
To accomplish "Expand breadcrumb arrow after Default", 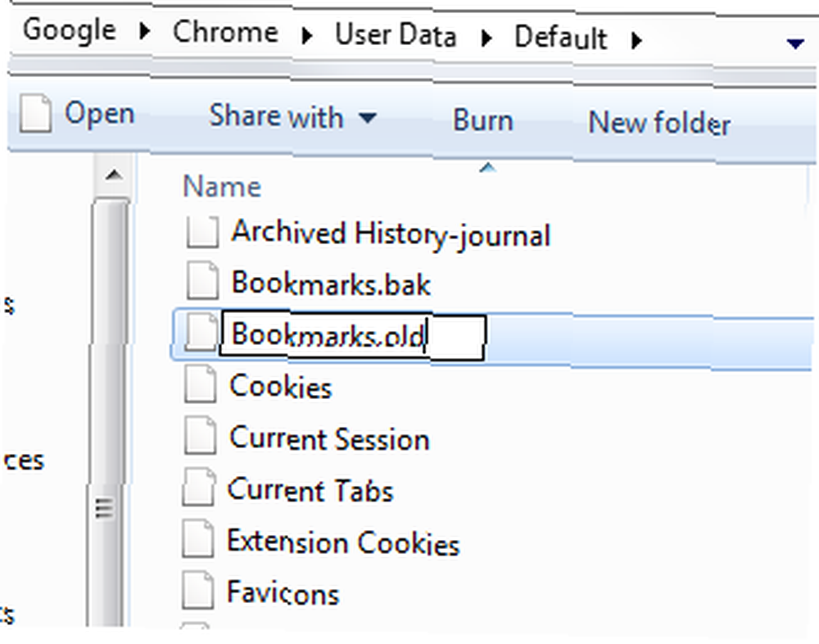I will point(637,39).
